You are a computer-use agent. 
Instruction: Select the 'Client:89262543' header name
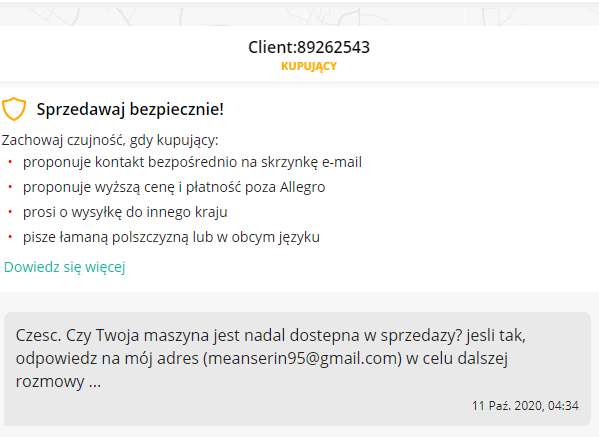coord(309,47)
